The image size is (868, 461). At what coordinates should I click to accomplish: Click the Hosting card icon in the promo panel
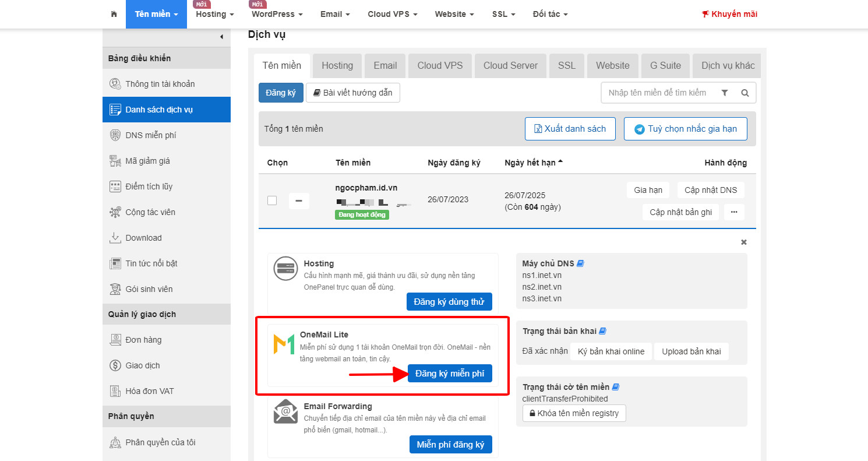(x=285, y=269)
